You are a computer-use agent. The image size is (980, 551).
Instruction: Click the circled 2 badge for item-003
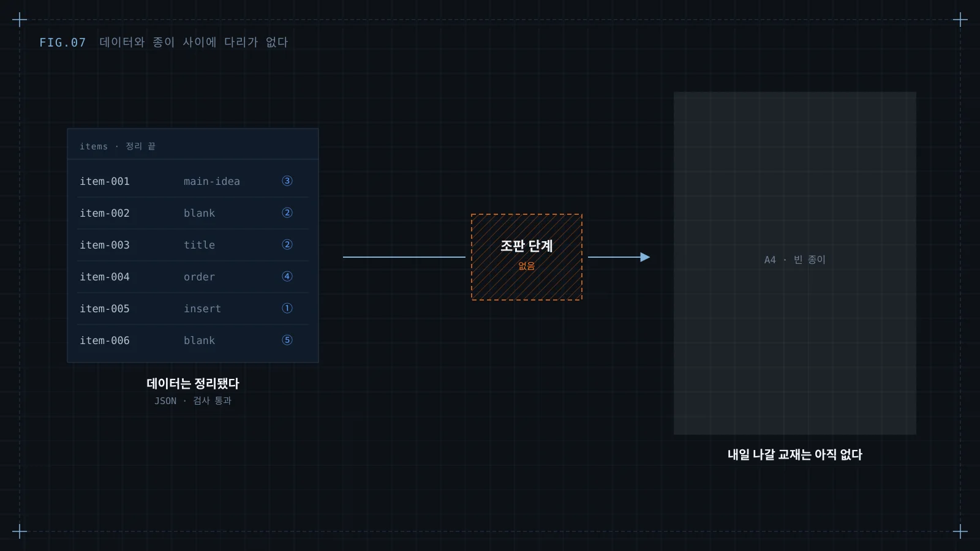click(287, 244)
